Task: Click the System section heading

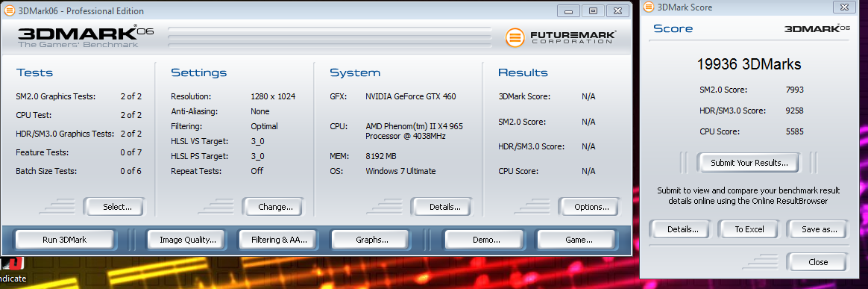Action: click(355, 72)
